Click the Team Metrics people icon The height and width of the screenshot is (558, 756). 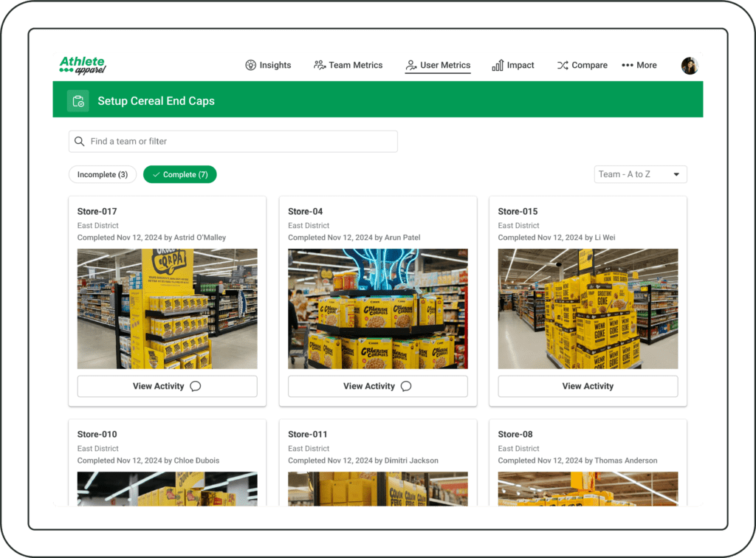[x=320, y=65]
